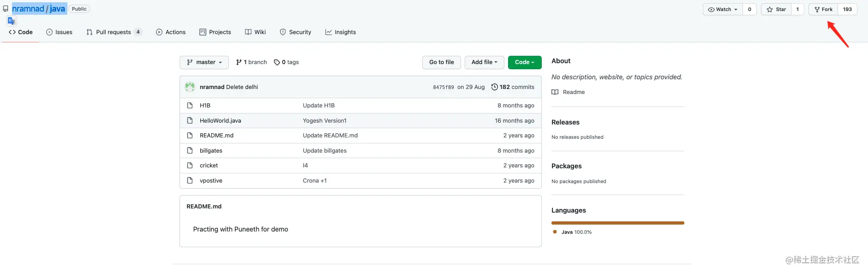Image resolution: width=868 pixels, height=273 pixels.
Task: Open README.md in the file list
Action: tap(216, 136)
